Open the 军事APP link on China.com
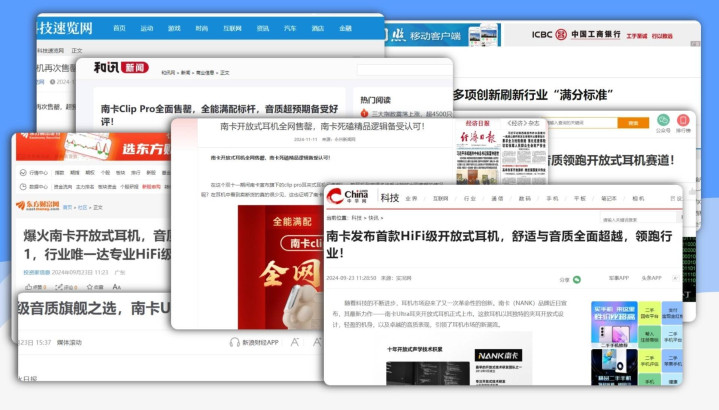The height and width of the screenshot is (410, 719). [619, 278]
